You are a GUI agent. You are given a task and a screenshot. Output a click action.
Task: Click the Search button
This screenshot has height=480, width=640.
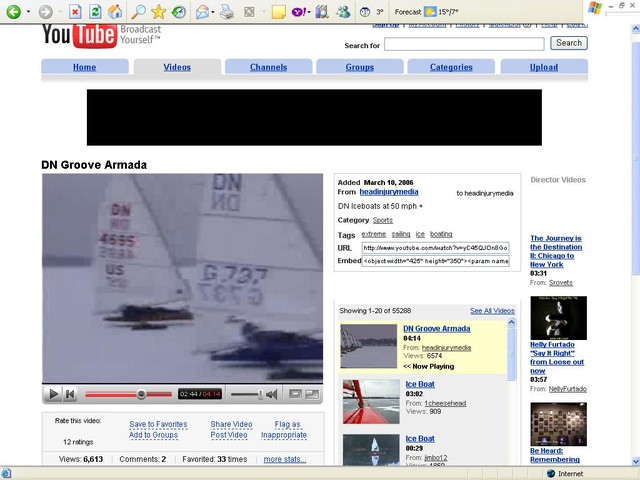(x=569, y=43)
